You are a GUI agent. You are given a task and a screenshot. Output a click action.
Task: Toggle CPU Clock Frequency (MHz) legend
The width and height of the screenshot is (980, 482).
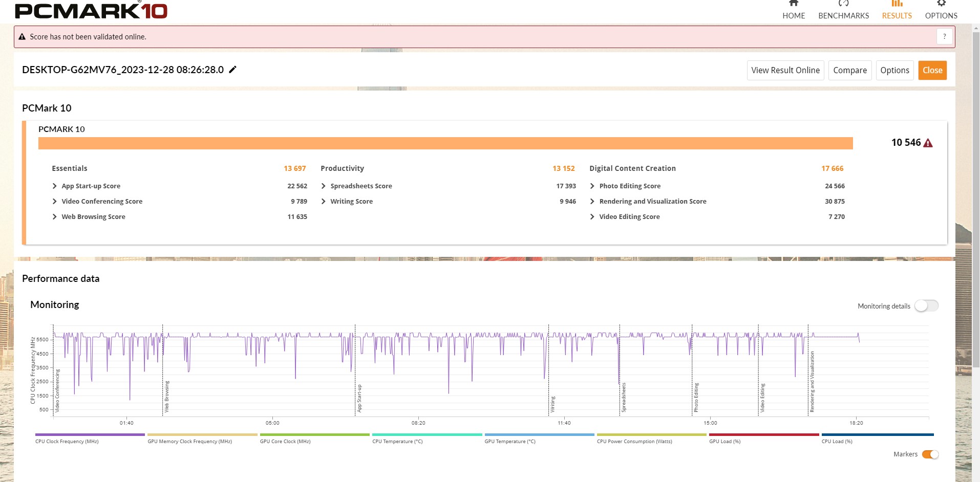tap(90, 438)
